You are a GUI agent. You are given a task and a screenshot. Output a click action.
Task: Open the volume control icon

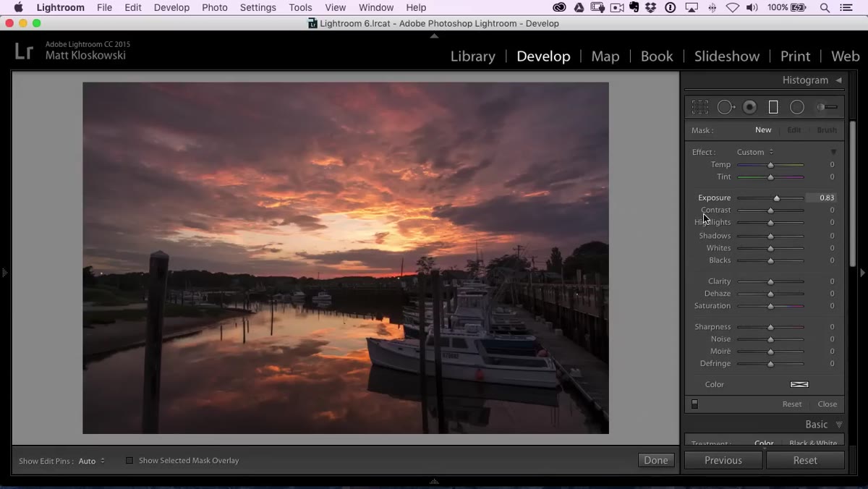coord(752,7)
